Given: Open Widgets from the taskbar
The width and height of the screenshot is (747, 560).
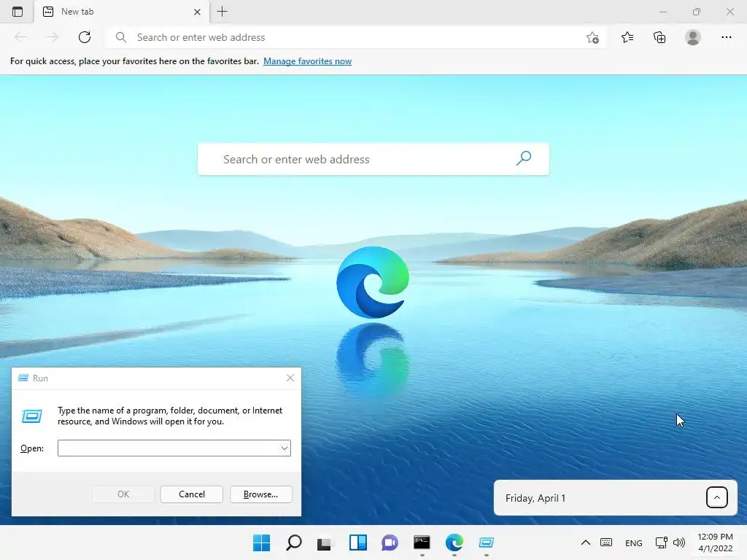Looking at the screenshot, I should (357, 542).
